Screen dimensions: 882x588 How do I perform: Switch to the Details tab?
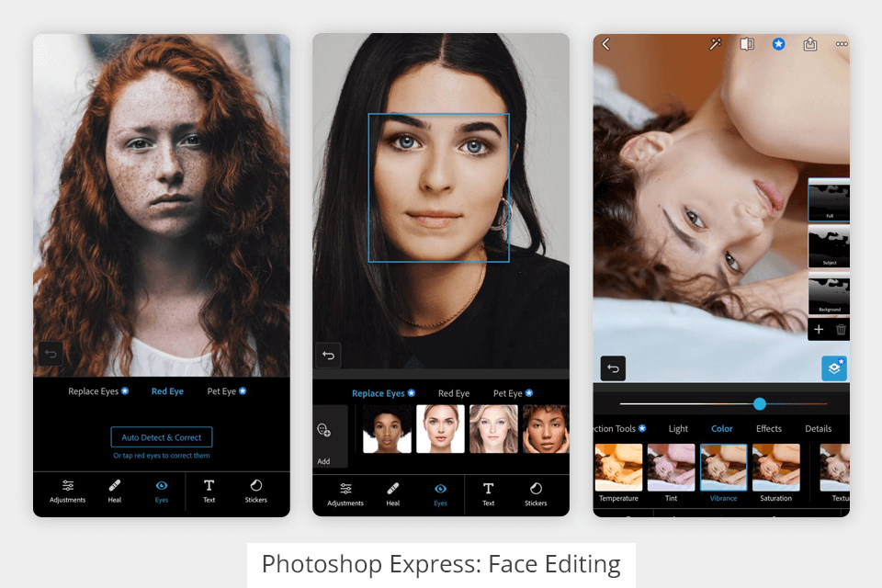point(818,429)
